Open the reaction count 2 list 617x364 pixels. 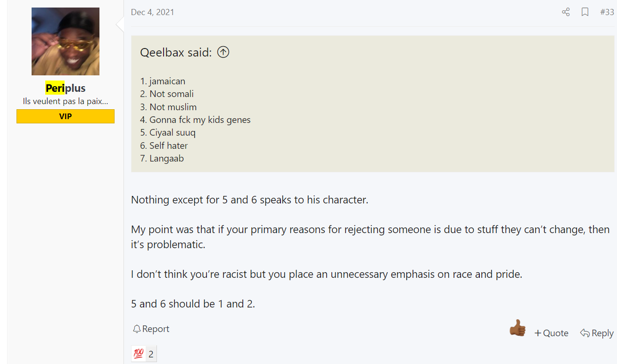click(x=151, y=354)
